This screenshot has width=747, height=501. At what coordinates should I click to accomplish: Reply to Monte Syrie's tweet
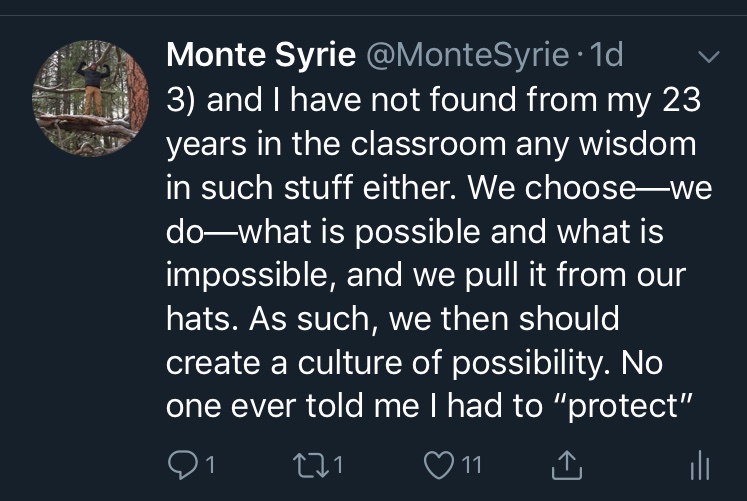coord(181,463)
